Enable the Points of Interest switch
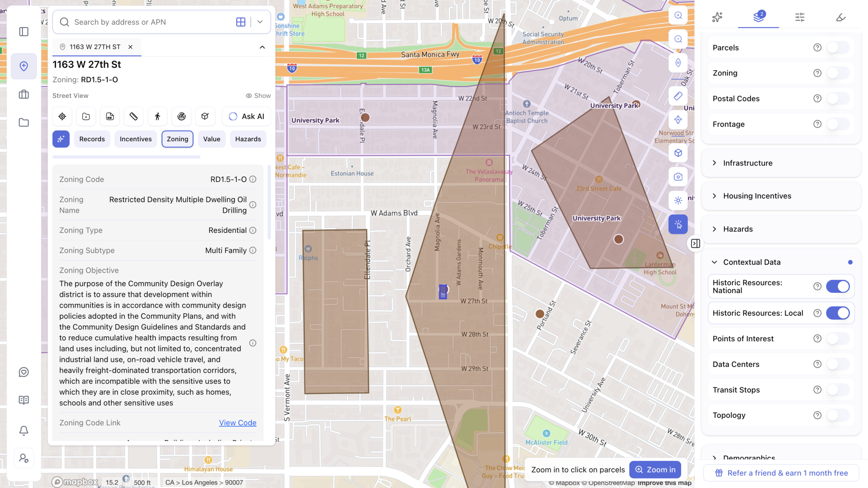This screenshot has width=868, height=488. [x=838, y=339]
